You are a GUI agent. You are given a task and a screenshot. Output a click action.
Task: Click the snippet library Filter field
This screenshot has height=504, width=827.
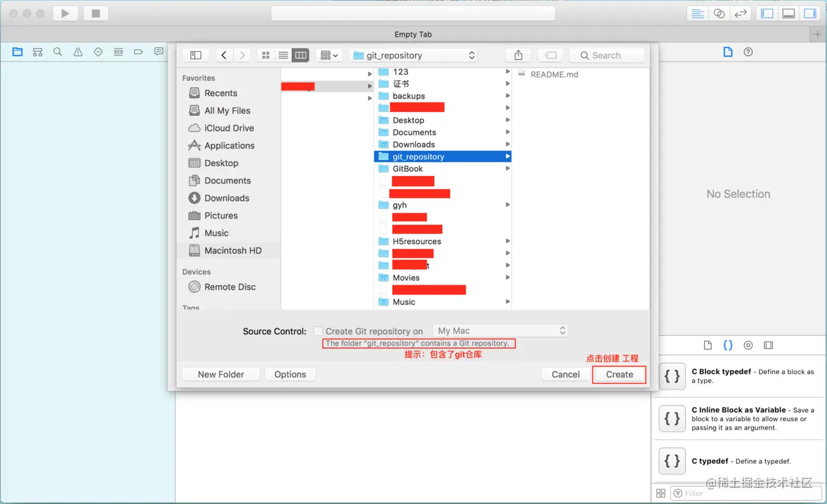pyautogui.click(x=746, y=493)
